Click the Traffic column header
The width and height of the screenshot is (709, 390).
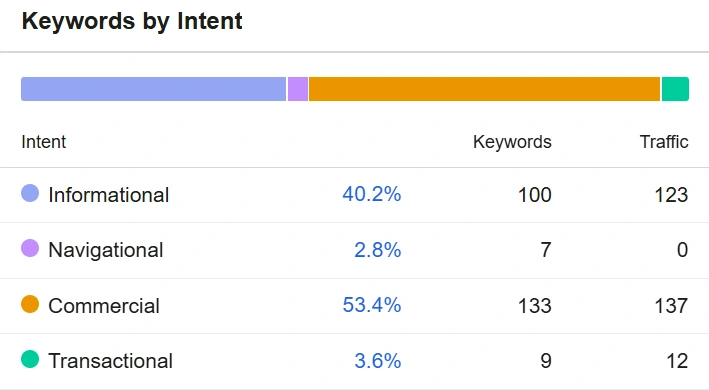664,142
